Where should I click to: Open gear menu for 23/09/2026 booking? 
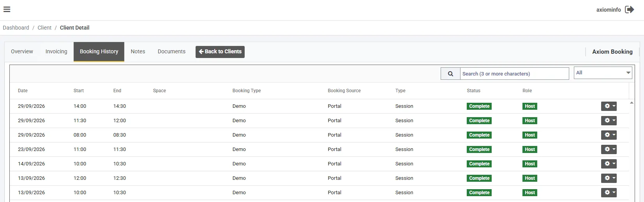[x=609, y=149]
